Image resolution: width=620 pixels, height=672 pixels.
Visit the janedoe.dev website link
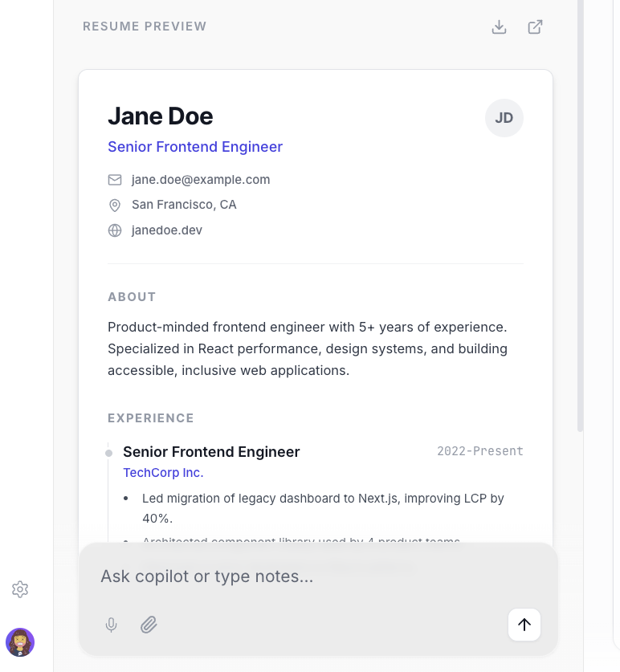[x=166, y=230]
